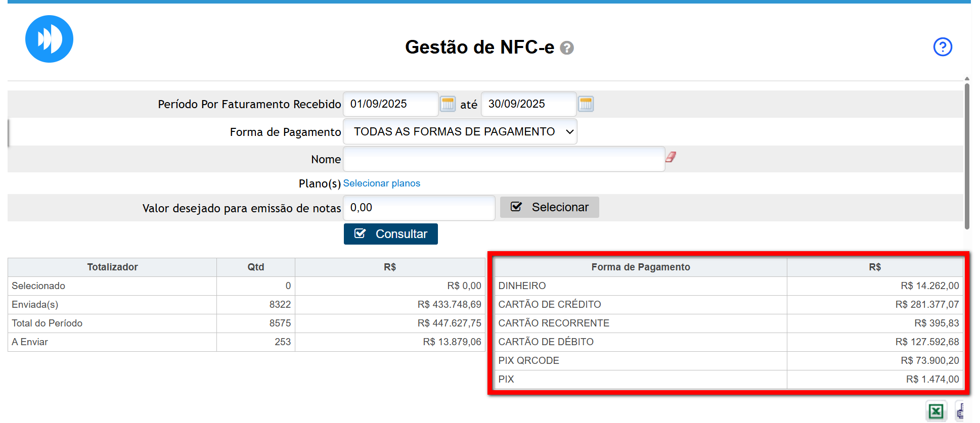Export results to Excel
This screenshot has width=980, height=423.
pyautogui.click(x=936, y=411)
